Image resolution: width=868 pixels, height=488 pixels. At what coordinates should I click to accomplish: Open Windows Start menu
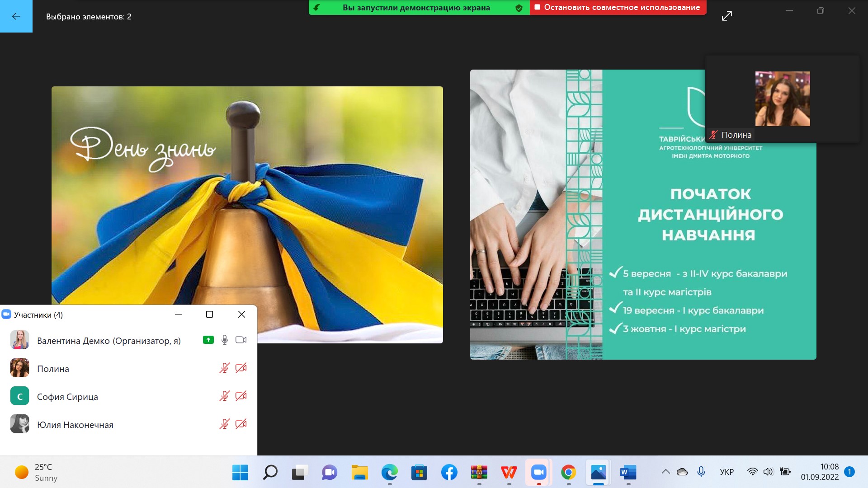tap(240, 473)
